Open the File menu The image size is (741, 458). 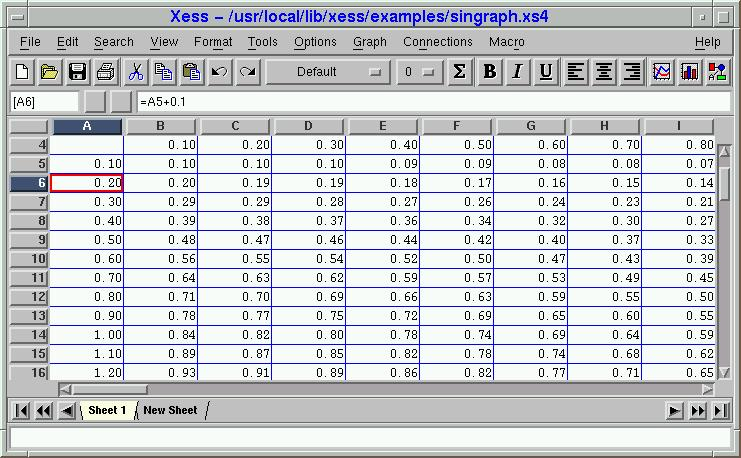tap(30, 42)
